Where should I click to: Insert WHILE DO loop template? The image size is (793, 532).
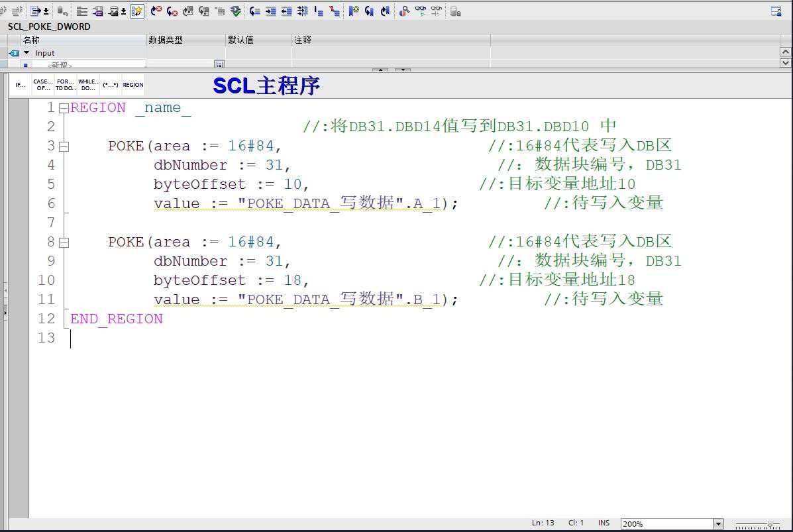point(88,85)
